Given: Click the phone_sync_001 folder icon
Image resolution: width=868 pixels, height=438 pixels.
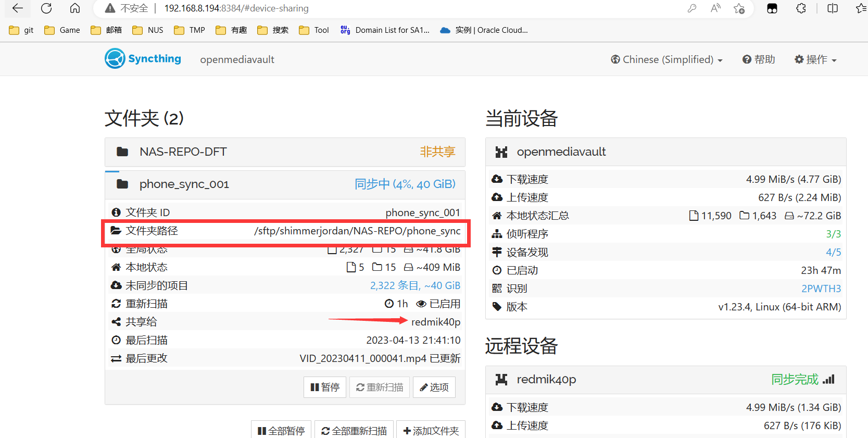Looking at the screenshot, I should tap(122, 184).
